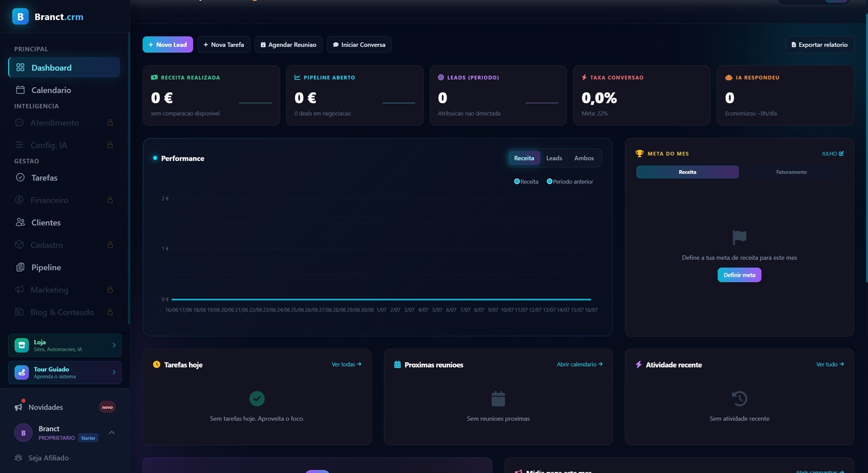Switch Performance chart to Receita tab
Viewport: 868px width, 473px height.
tap(524, 158)
